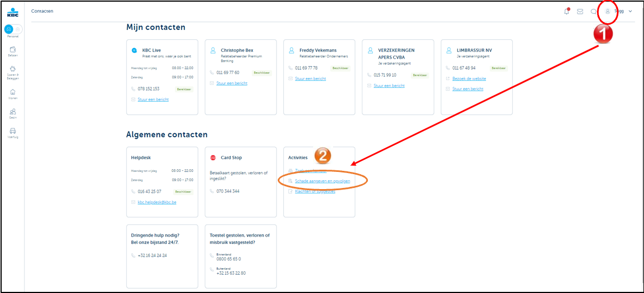
Task: Click the Algemene contacten heading
Action: [x=167, y=134]
